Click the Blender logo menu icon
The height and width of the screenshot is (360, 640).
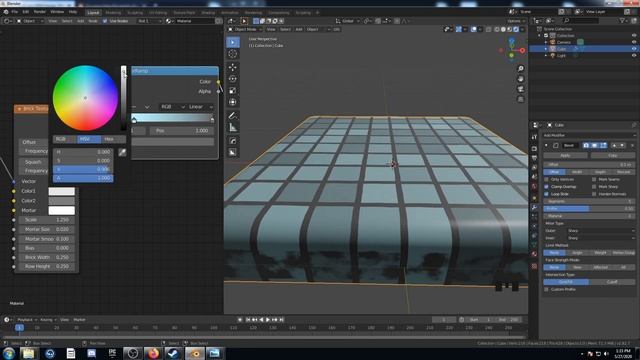click(5, 12)
